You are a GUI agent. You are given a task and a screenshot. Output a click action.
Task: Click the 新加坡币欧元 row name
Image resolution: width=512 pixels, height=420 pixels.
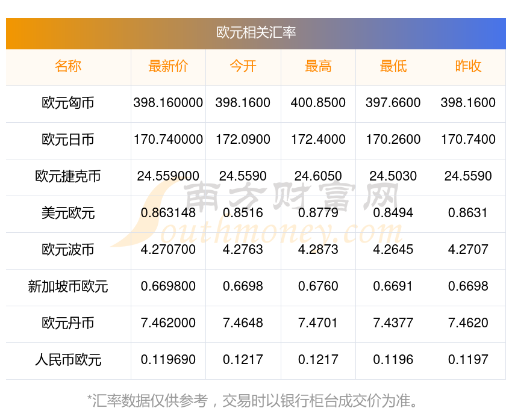(68, 286)
